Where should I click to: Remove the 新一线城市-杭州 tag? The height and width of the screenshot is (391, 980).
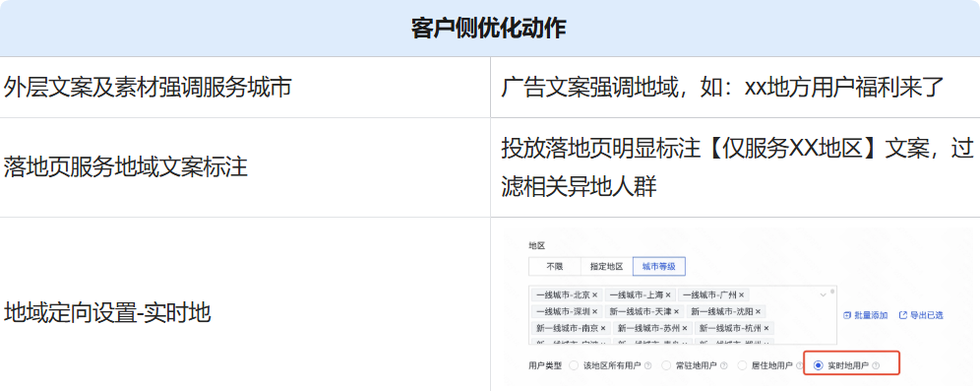coord(766,328)
